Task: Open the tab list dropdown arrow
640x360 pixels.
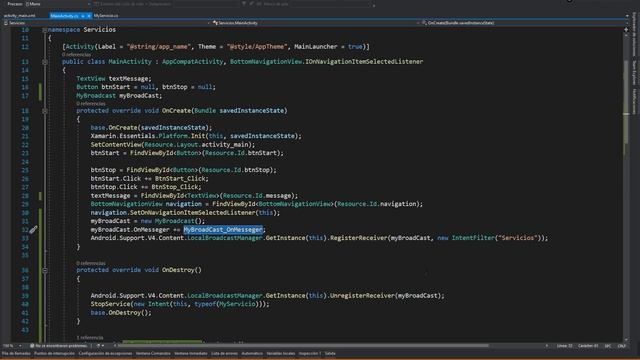Action: click(627, 16)
